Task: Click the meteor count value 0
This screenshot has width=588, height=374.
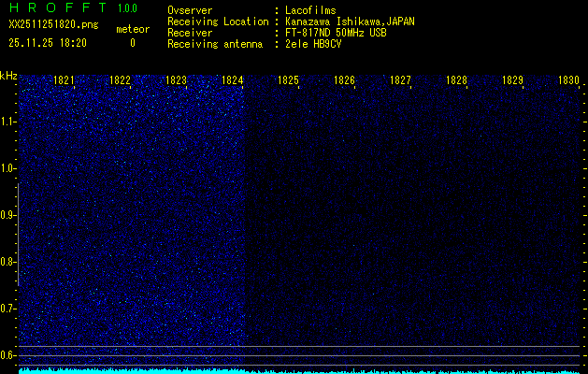Action: coord(132,43)
